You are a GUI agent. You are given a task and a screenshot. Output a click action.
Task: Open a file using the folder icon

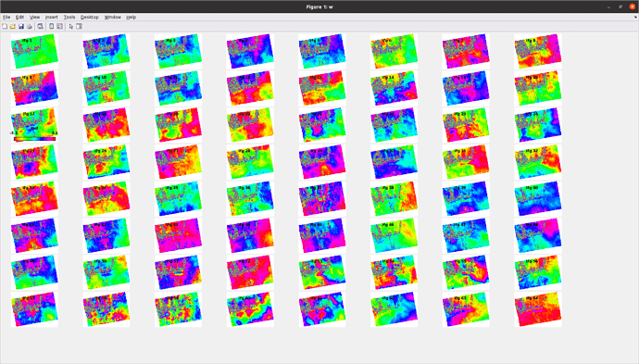tap(13, 27)
